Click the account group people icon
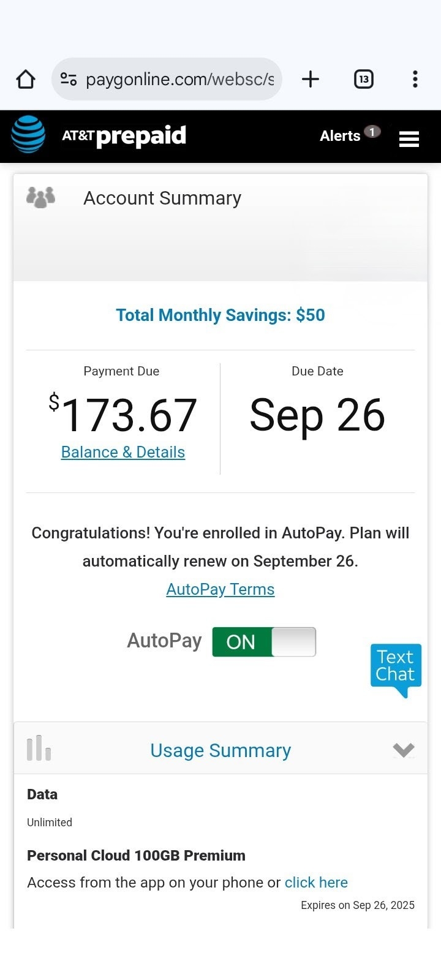Screen dimensions: 441x980 (x=41, y=197)
